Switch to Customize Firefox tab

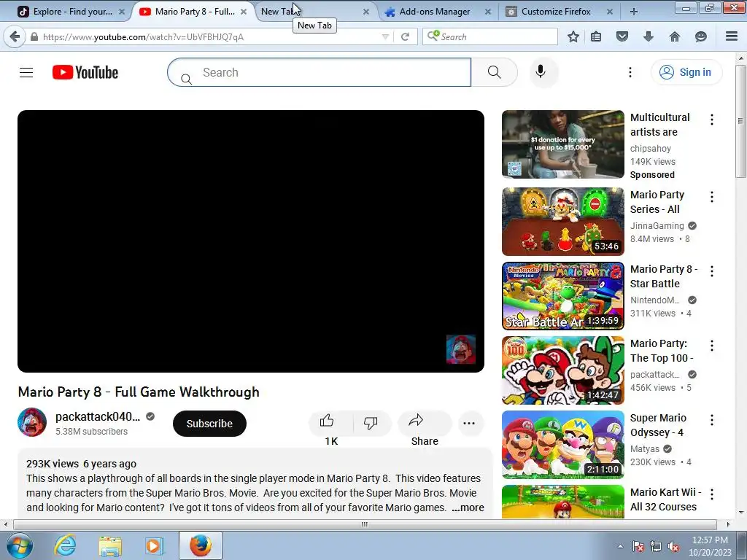tap(556, 12)
